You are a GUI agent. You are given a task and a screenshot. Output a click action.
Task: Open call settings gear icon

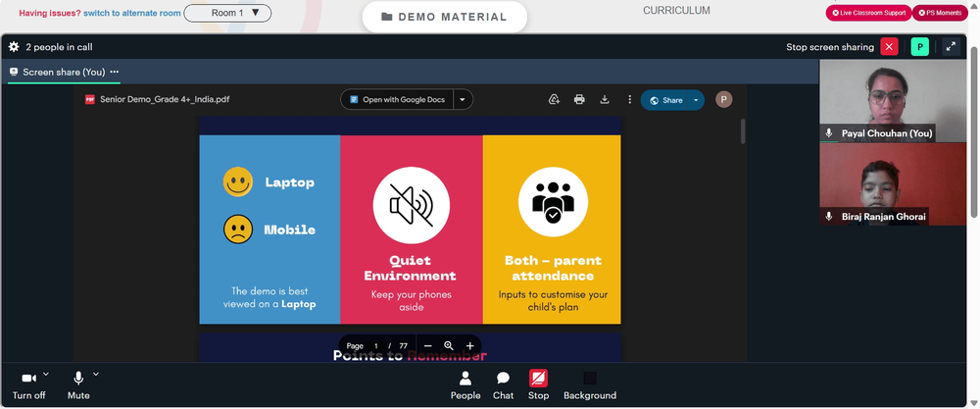click(14, 47)
